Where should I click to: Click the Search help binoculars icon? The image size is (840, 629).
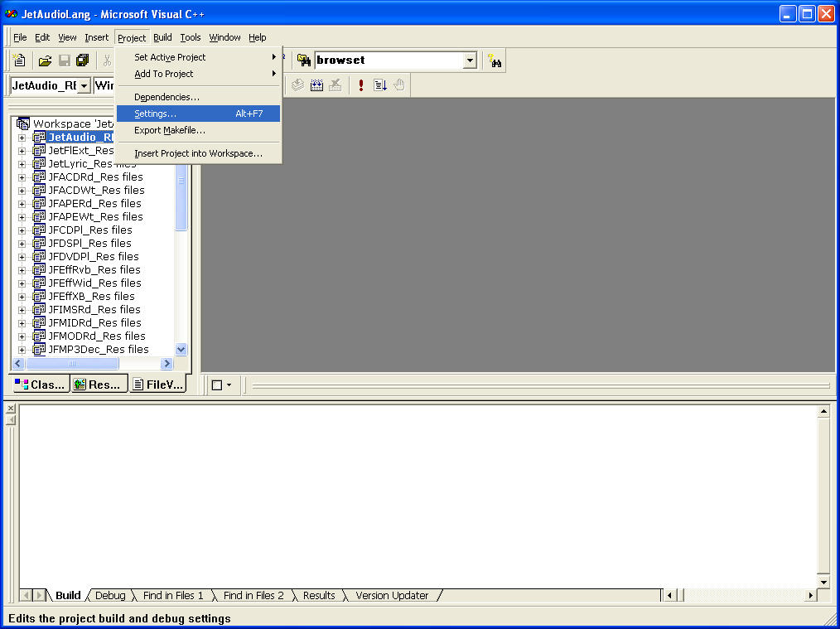pyautogui.click(x=495, y=60)
